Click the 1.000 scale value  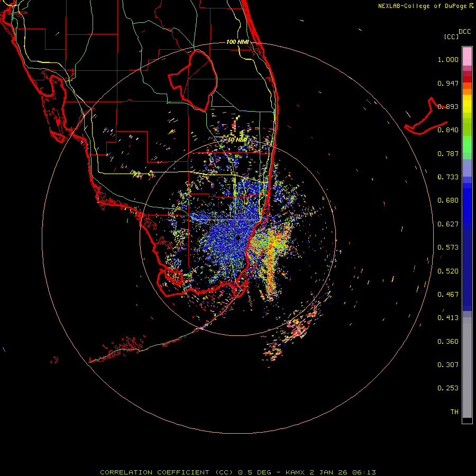click(448, 59)
